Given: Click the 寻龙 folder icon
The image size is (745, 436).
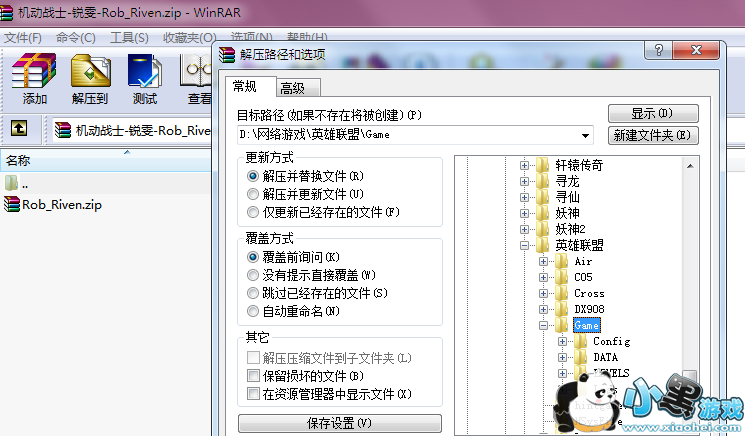Looking at the screenshot, I should point(543,181).
